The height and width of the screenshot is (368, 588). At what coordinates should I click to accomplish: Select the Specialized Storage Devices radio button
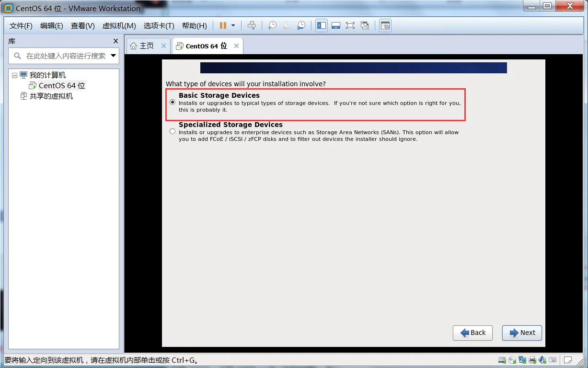[173, 131]
